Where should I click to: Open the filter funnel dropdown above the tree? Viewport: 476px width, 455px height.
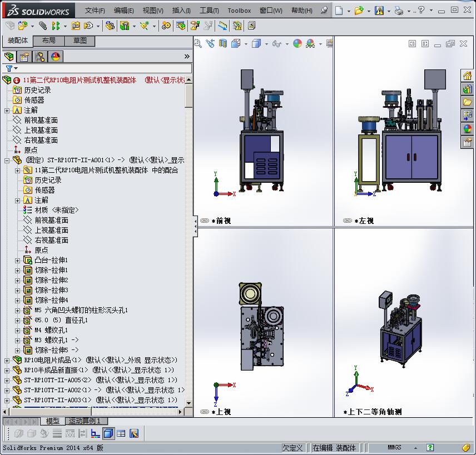[x=12, y=68]
